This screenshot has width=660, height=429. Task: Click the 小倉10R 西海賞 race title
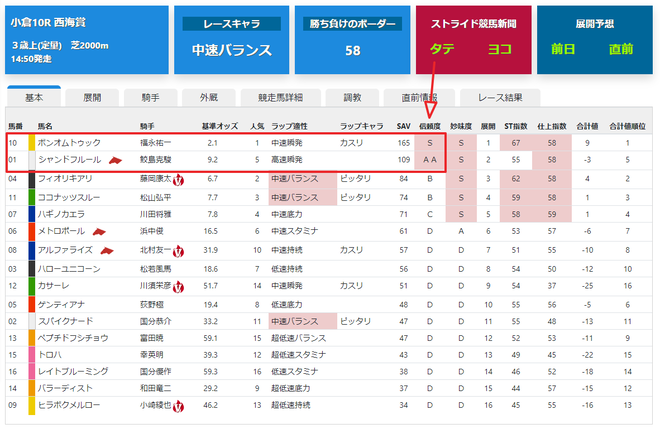click(48, 22)
